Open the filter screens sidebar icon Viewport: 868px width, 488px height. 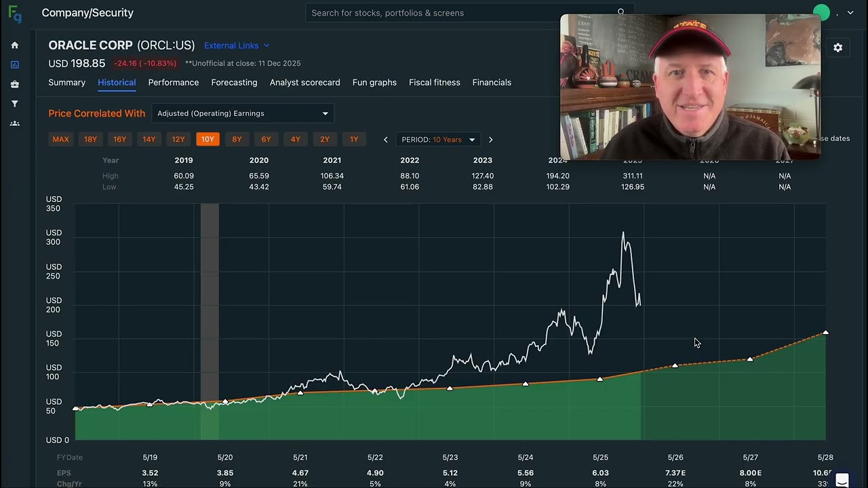tap(15, 104)
